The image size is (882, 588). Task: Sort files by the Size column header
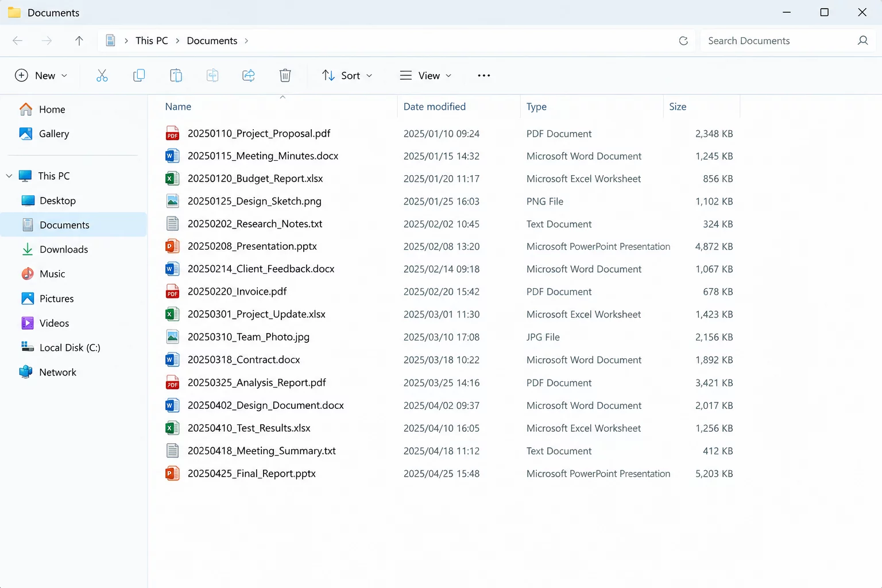click(x=678, y=107)
